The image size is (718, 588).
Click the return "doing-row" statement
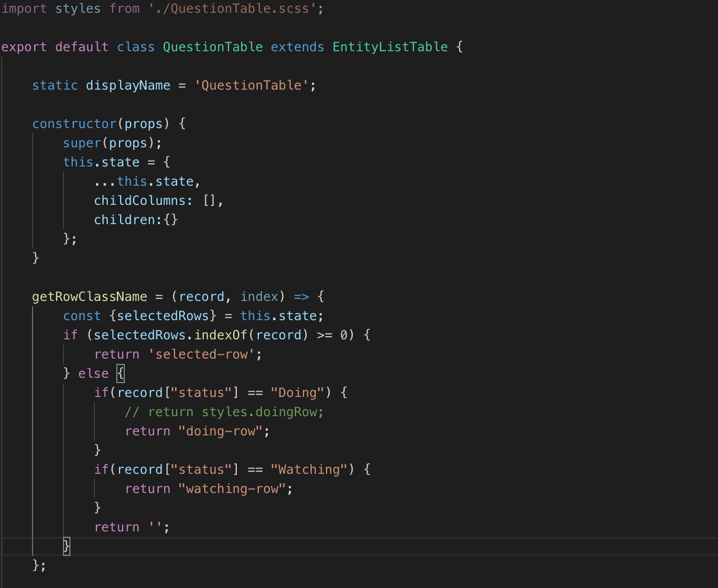point(196,431)
